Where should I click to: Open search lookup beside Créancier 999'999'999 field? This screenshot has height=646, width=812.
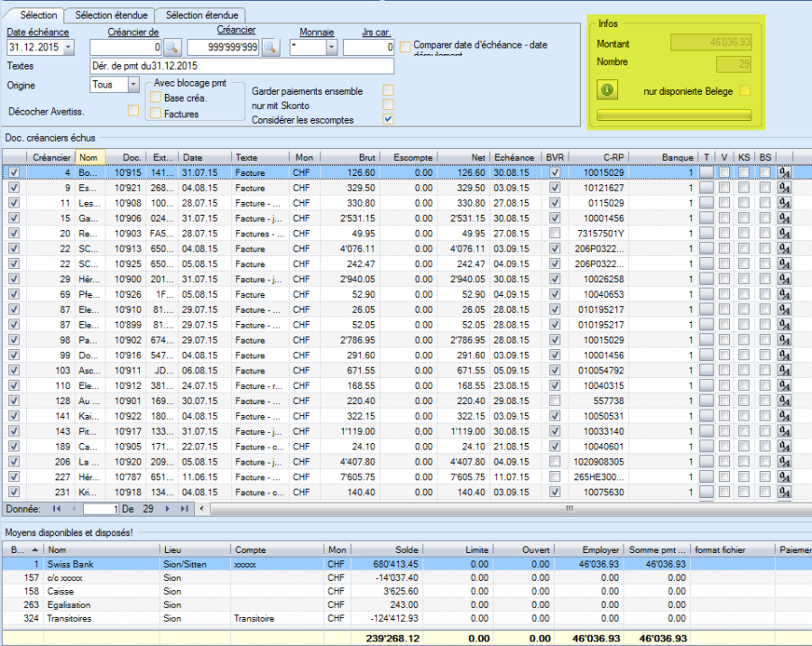tap(270, 47)
